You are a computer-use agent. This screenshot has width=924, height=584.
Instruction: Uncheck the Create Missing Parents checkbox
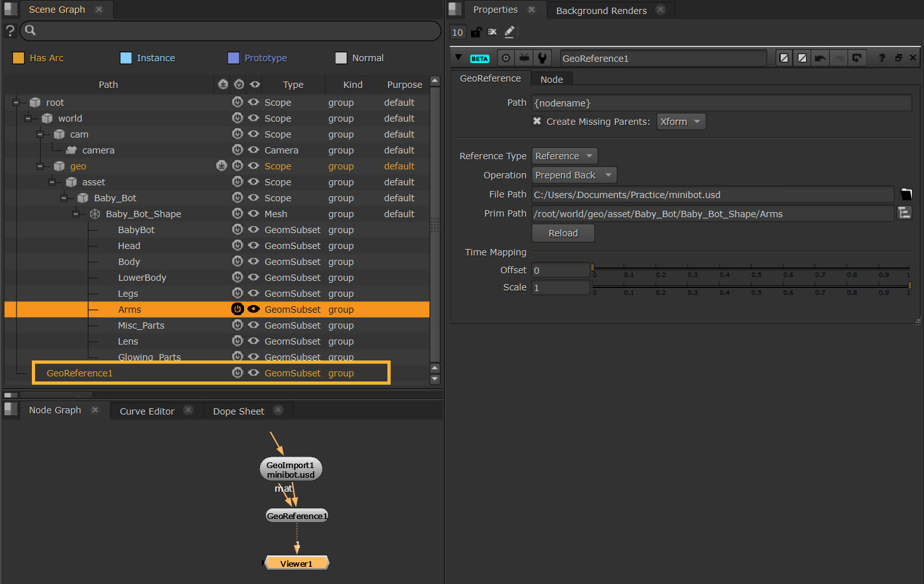[537, 122]
